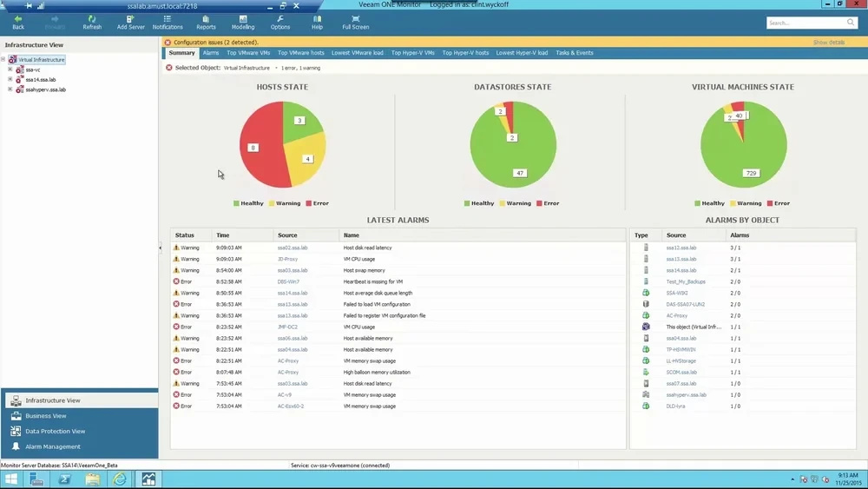Launch the Modeling tool
Screen dimensions: 868x489
tap(243, 23)
